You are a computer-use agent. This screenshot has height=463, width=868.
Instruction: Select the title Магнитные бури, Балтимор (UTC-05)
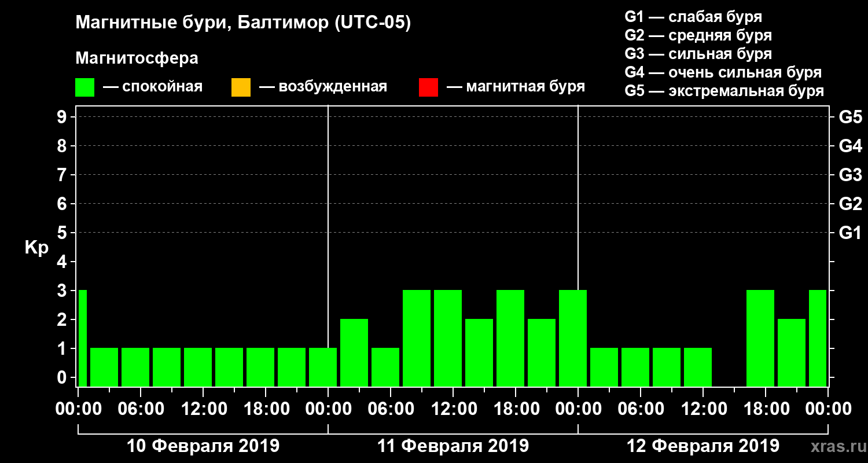[x=243, y=24]
